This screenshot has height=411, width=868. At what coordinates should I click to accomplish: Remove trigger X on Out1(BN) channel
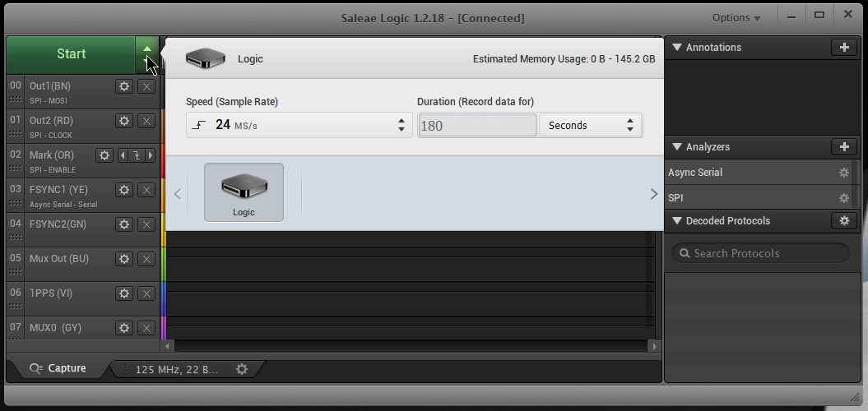click(x=146, y=86)
